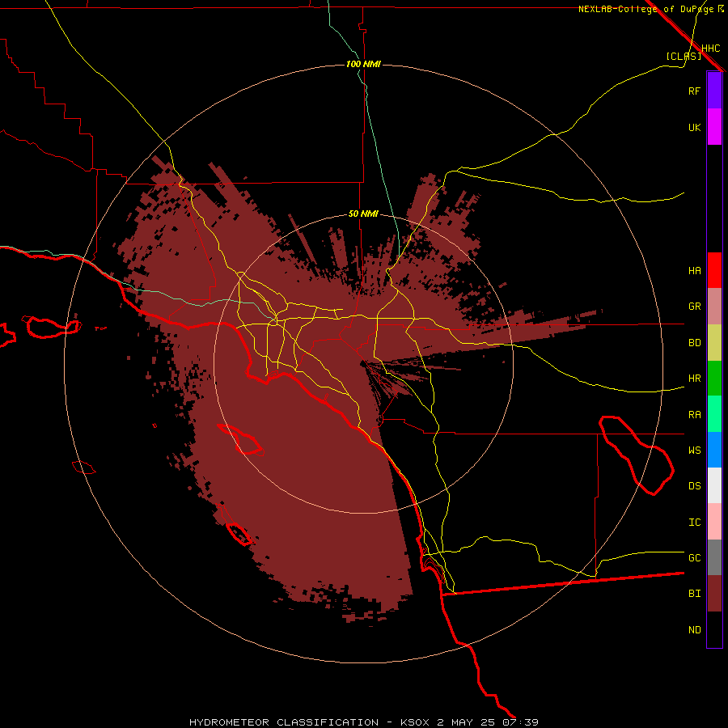
Task: Click the white DS legend swatch
Action: click(x=714, y=485)
